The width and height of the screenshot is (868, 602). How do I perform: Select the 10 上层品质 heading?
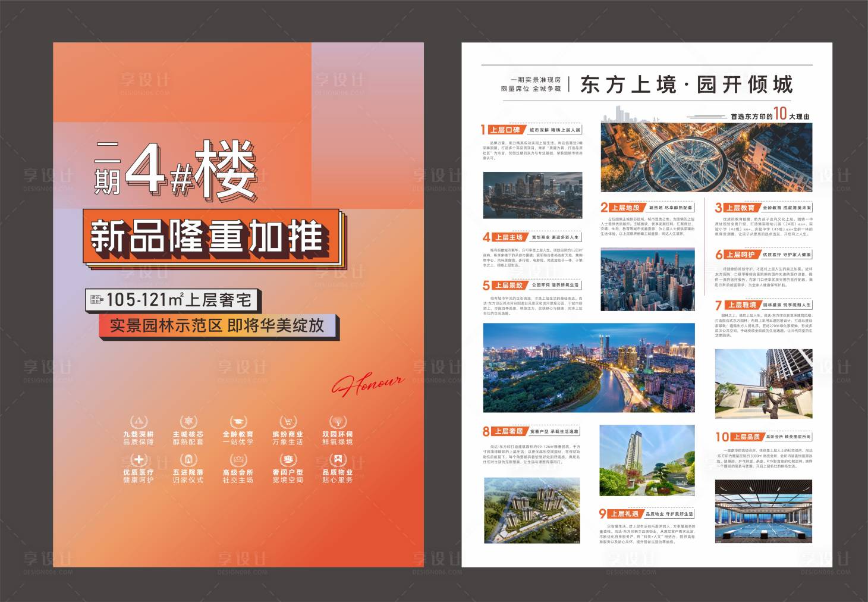click(x=739, y=437)
